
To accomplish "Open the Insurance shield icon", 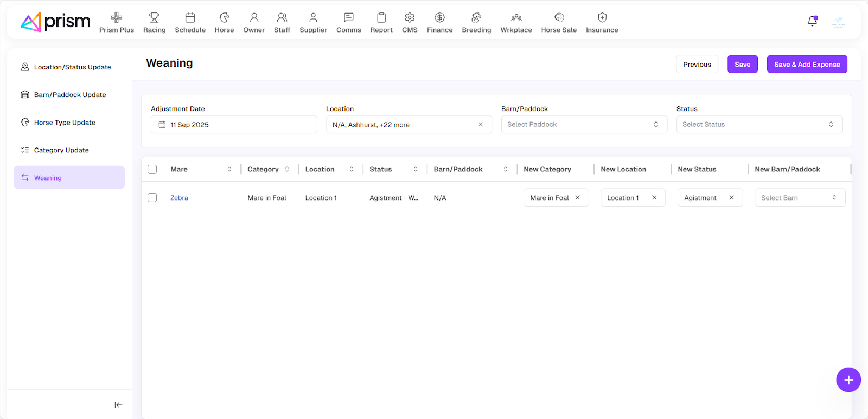I will click(x=602, y=18).
